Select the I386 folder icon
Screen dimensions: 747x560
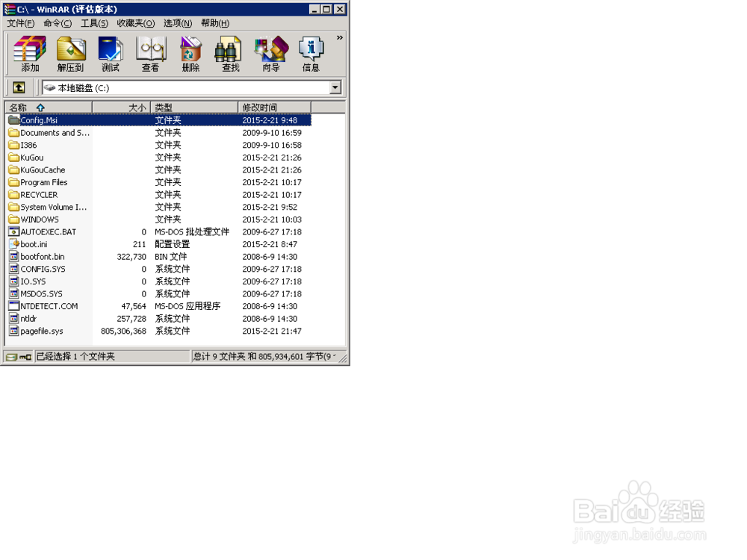(13, 145)
